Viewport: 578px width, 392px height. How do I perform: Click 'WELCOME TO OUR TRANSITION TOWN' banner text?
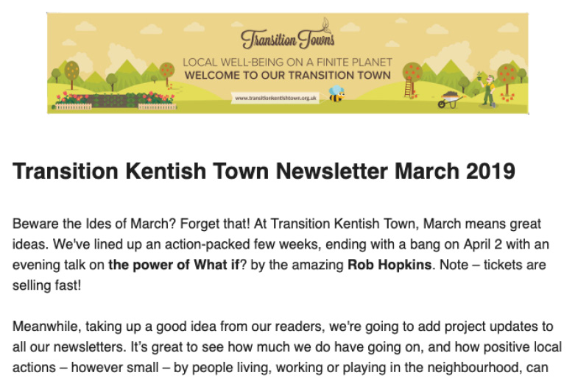pos(287,75)
